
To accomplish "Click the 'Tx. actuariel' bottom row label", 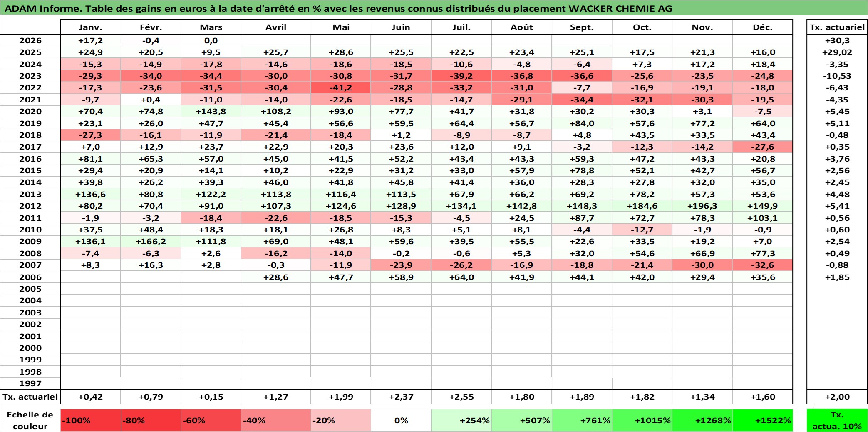I will pyautogui.click(x=30, y=397).
